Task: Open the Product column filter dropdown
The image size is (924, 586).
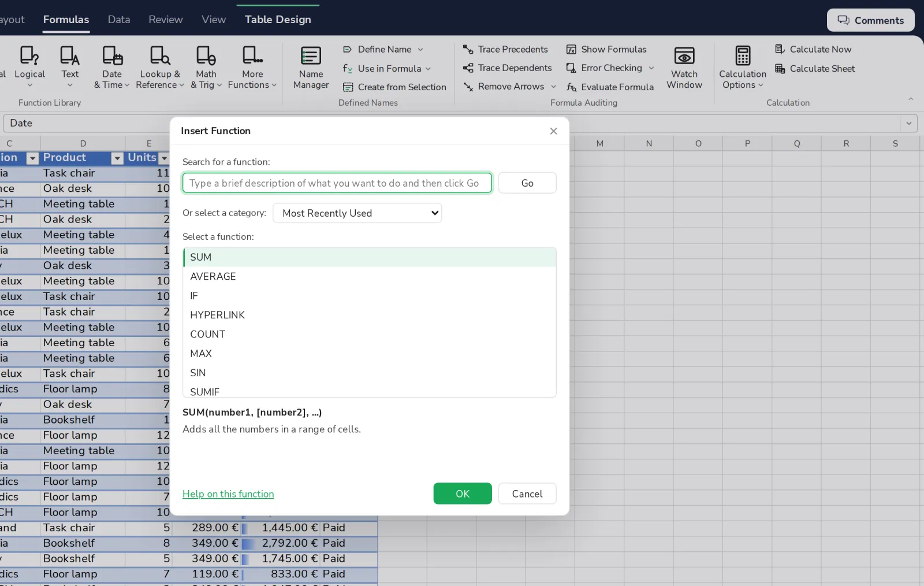Action: (x=117, y=158)
